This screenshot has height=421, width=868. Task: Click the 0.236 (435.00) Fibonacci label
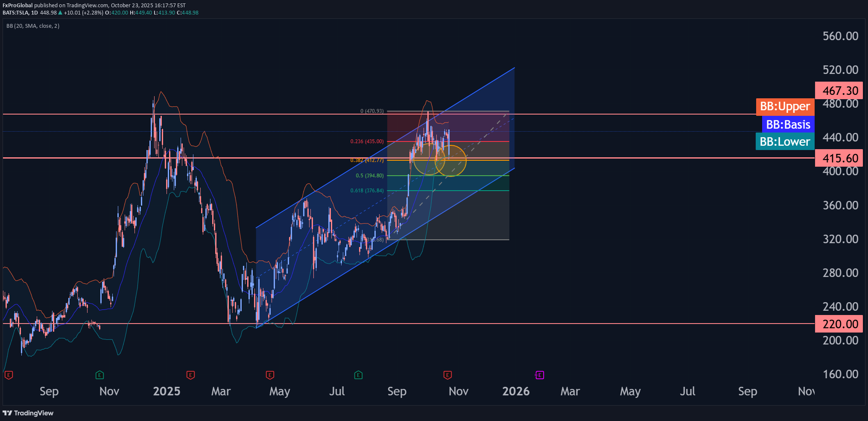pyautogui.click(x=367, y=141)
